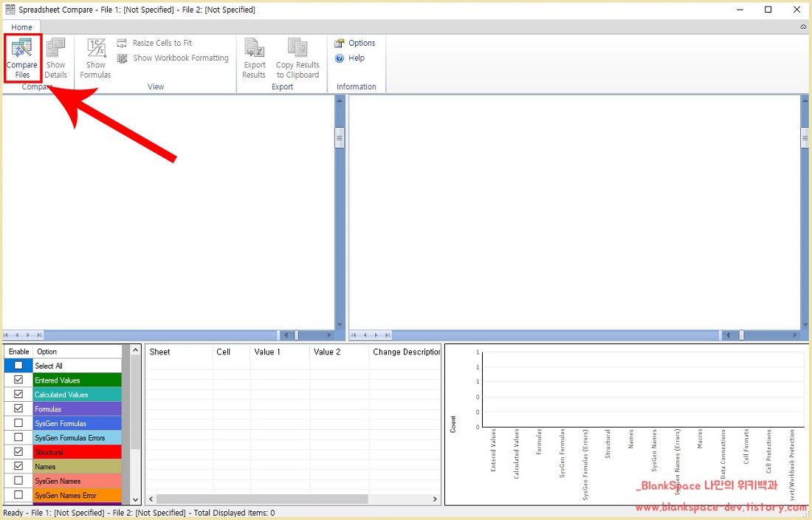Click left pane last-sheet navigation arrow
The width and height of the screenshot is (812, 520).
click(x=39, y=335)
